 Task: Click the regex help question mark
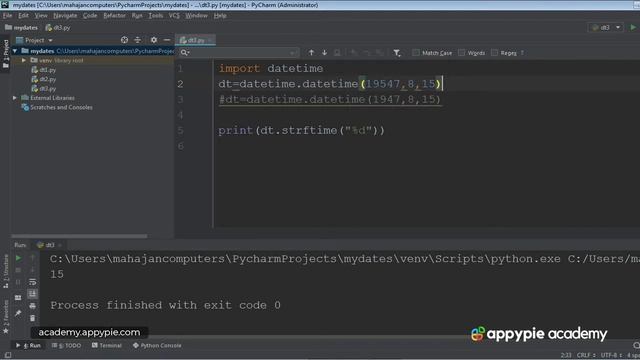[522, 53]
